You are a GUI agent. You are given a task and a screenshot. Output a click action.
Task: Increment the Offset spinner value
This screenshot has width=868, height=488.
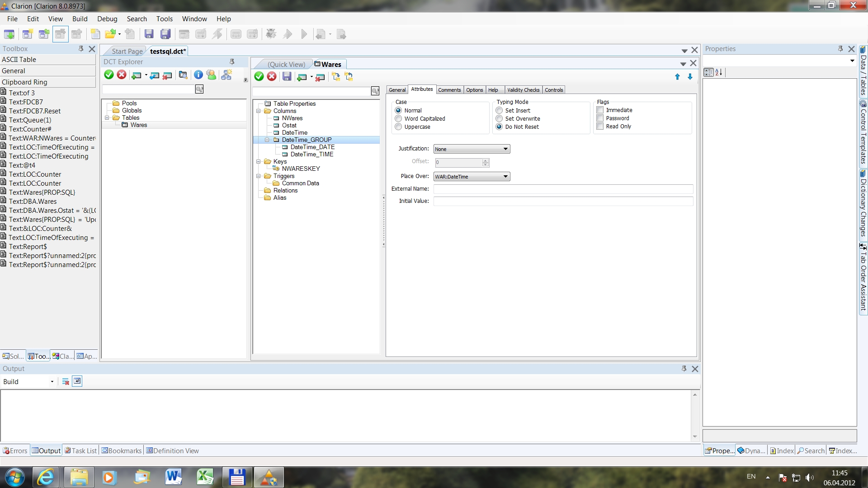[486, 160]
